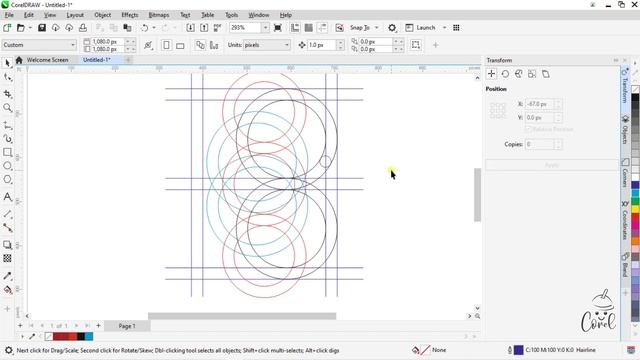Image resolution: width=640 pixels, height=360 pixels.
Task: Select the Scale and mirror transform icon
Action: pos(519,74)
